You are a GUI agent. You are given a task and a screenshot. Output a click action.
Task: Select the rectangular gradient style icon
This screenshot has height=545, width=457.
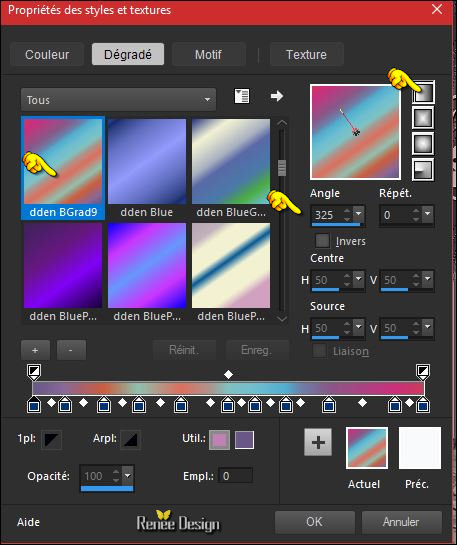coord(423,118)
